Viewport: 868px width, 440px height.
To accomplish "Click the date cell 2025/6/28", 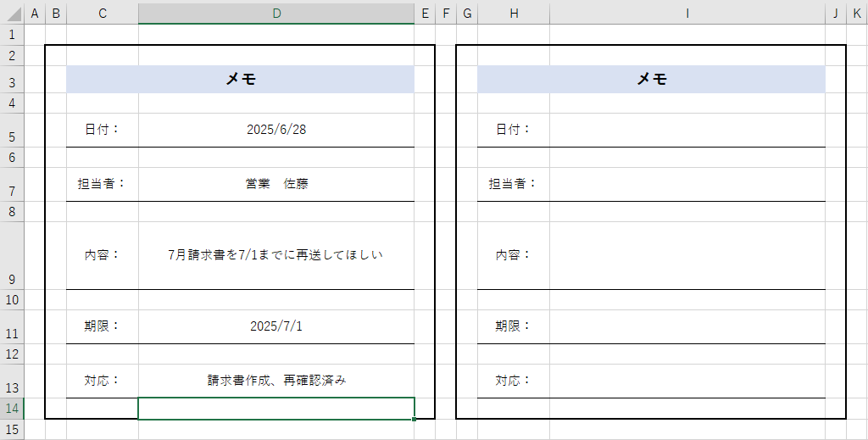I will 276,130.
